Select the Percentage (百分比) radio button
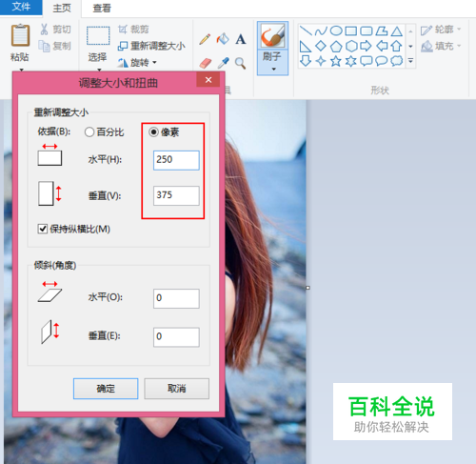476x464 pixels. click(x=89, y=131)
